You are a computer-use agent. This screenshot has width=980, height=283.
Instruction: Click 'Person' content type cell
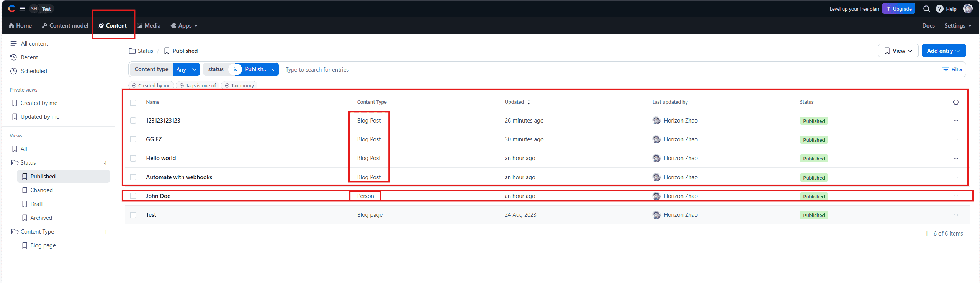[365, 196]
